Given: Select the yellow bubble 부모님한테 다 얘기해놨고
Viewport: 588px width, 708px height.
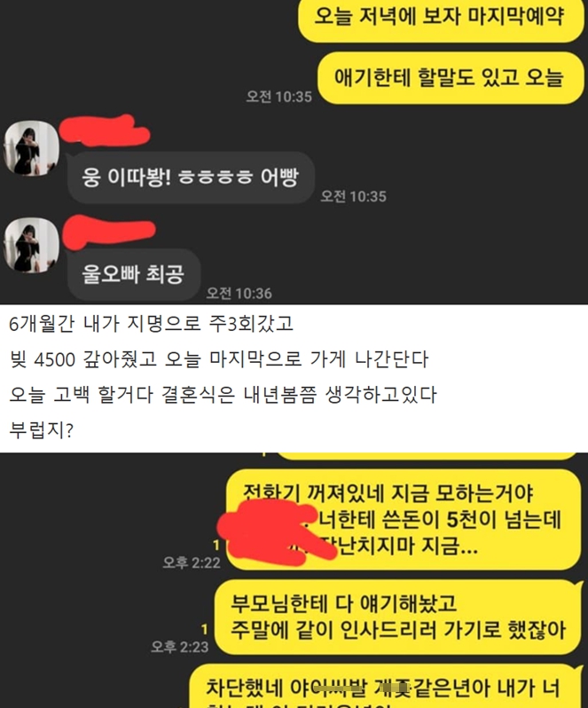Looking at the screenshot, I should pyautogui.click(x=397, y=618).
